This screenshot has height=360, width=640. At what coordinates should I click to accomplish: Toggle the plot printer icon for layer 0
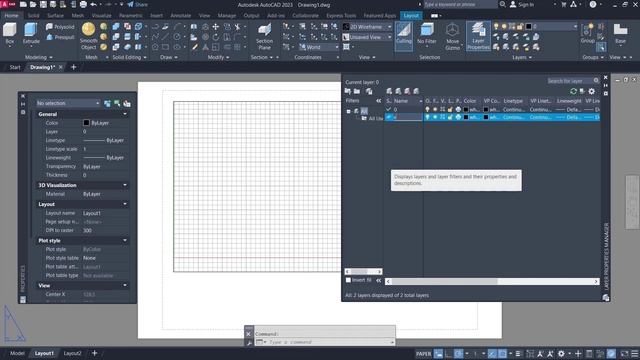tap(458, 109)
